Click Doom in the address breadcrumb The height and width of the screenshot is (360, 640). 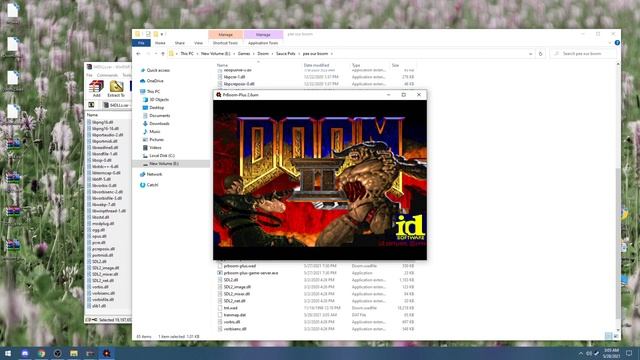pos(263,53)
